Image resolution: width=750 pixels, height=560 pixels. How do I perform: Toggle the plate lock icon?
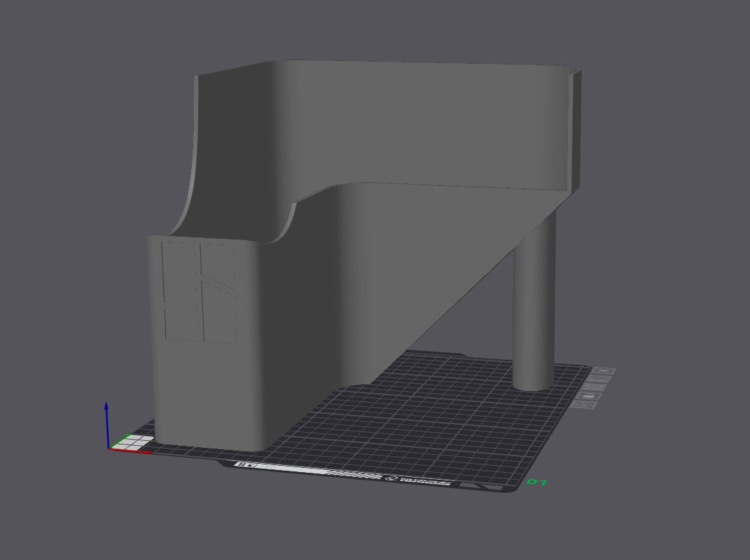590,395
